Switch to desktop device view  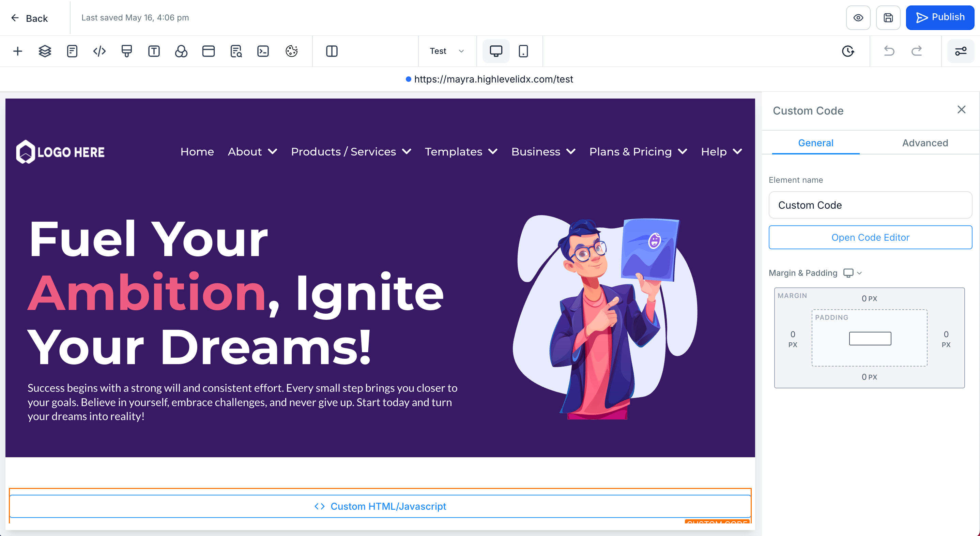[496, 51]
